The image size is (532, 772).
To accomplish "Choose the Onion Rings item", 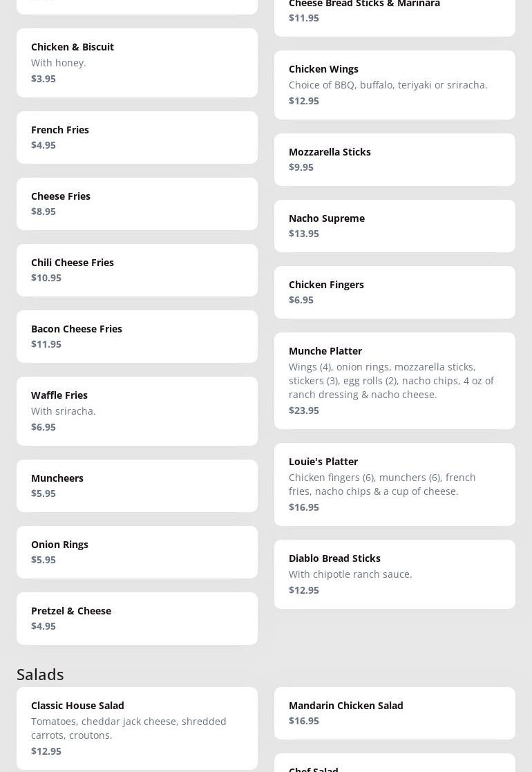I will pos(137,552).
